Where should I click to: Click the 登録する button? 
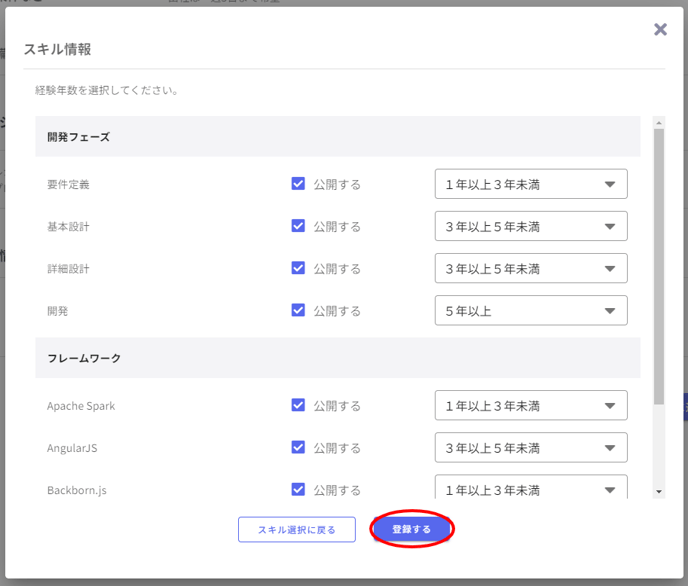412,529
